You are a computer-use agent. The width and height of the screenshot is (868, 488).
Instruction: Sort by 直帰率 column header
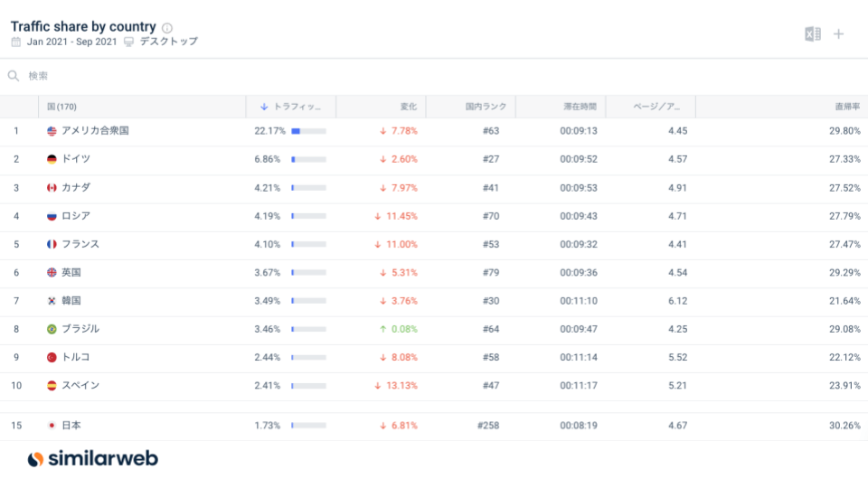click(846, 107)
